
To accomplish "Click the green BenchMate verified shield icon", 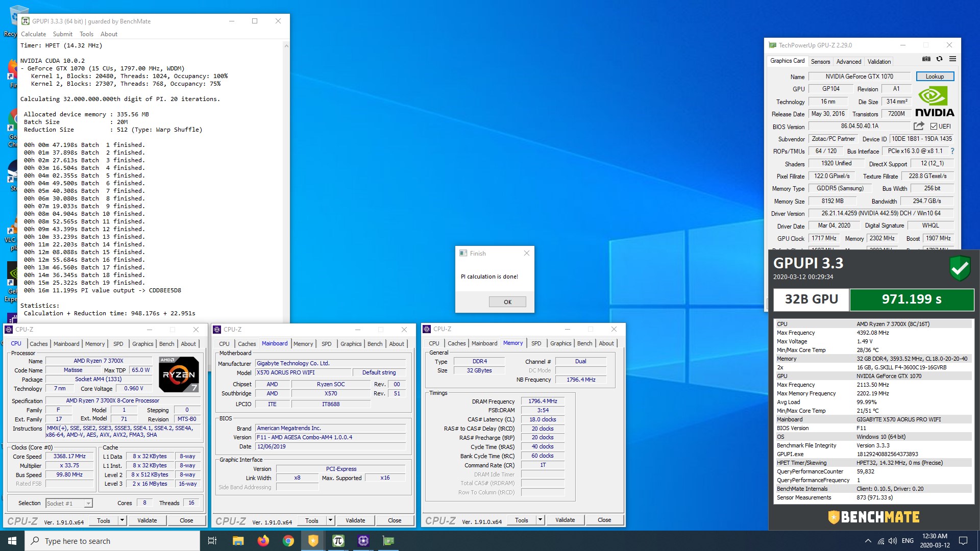I will [x=960, y=268].
